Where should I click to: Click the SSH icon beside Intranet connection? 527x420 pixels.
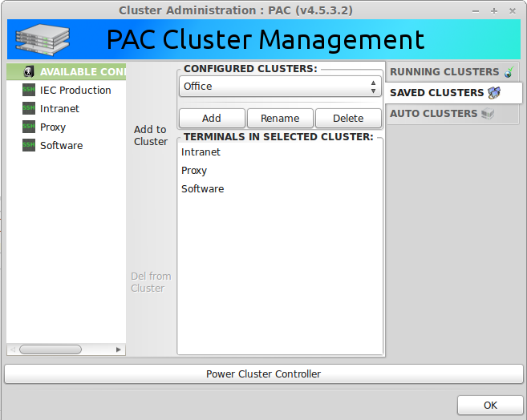29,108
